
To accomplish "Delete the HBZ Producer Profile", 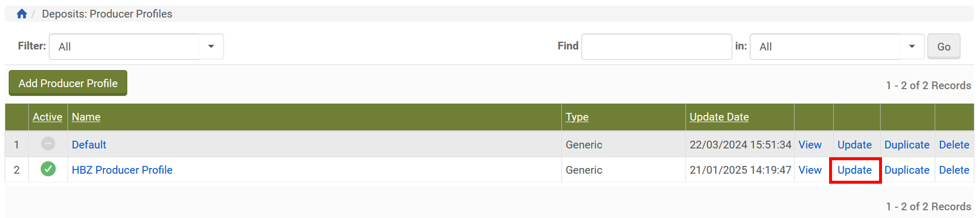I will (x=954, y=170).
